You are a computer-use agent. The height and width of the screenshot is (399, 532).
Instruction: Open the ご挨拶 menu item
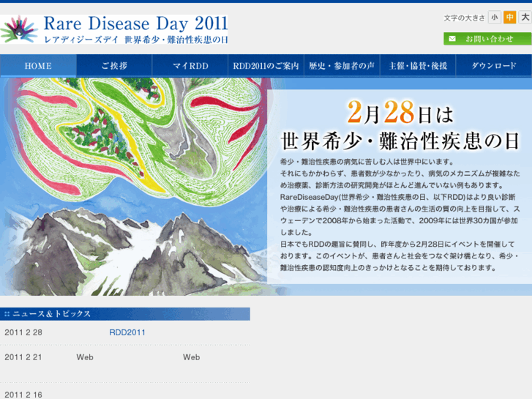point(114,66)
